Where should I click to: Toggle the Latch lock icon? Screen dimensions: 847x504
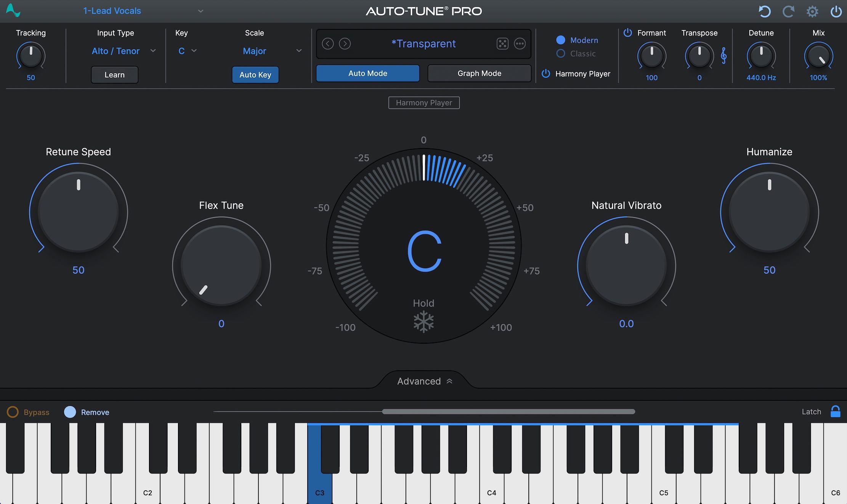click(x=835, y=411)
